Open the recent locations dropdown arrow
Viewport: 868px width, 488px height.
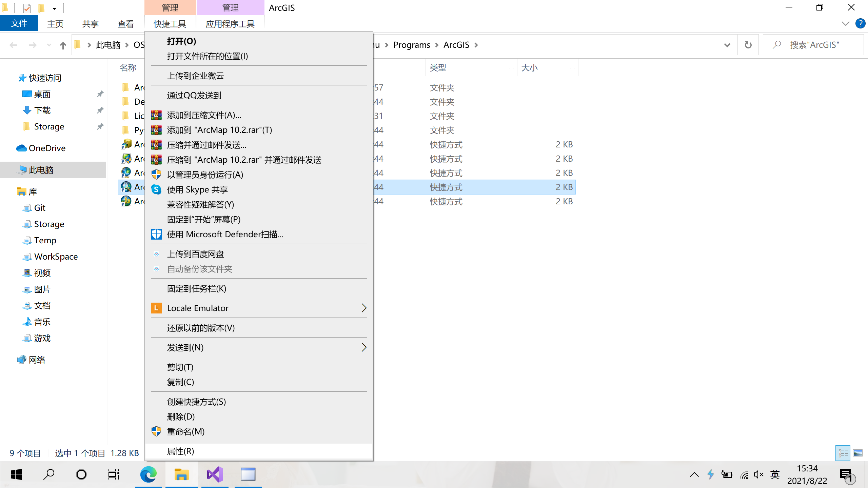49,45
